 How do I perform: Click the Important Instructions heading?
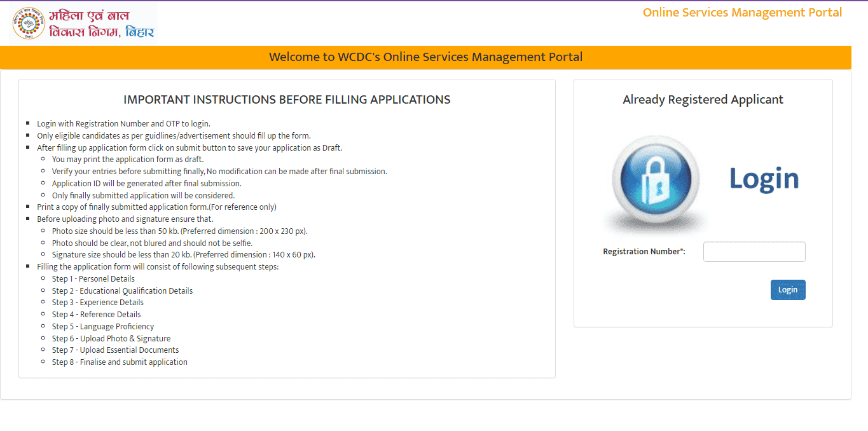(287, 100)
